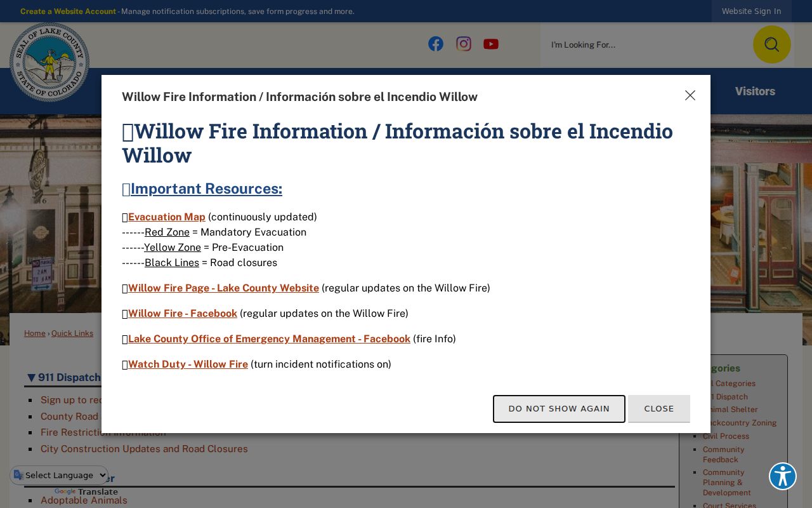Click the 'Yellow Zone' text
812x508 pixels.
173,248
